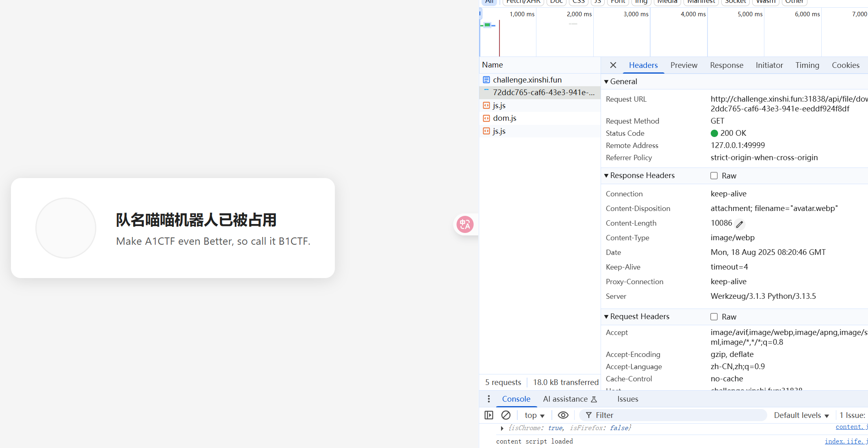Screen dimensions: 868x448
Task: Enable Raw for Request Headers
Action: pos(714,317)
